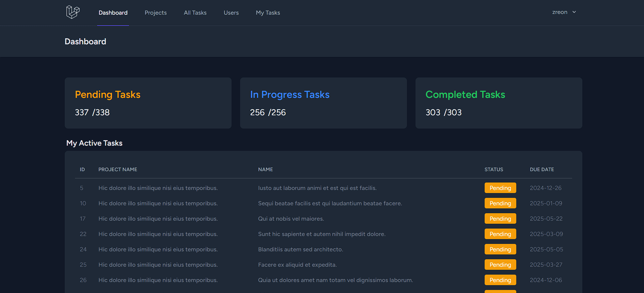The width and height of the screenshot is (644, 293).
Task: Click the ID column header
Action: [82, 170]
